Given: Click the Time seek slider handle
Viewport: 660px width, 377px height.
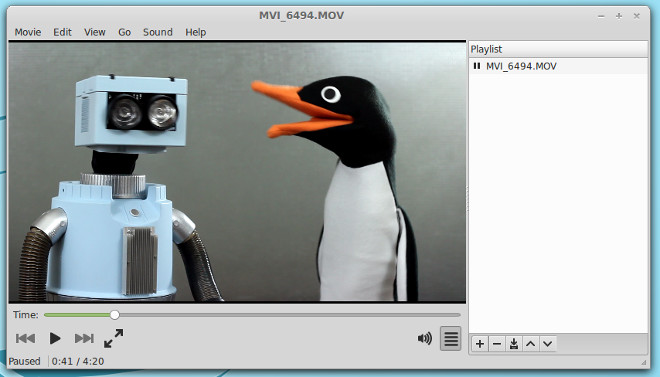Looking at the screenshot, I should [114, 315].
